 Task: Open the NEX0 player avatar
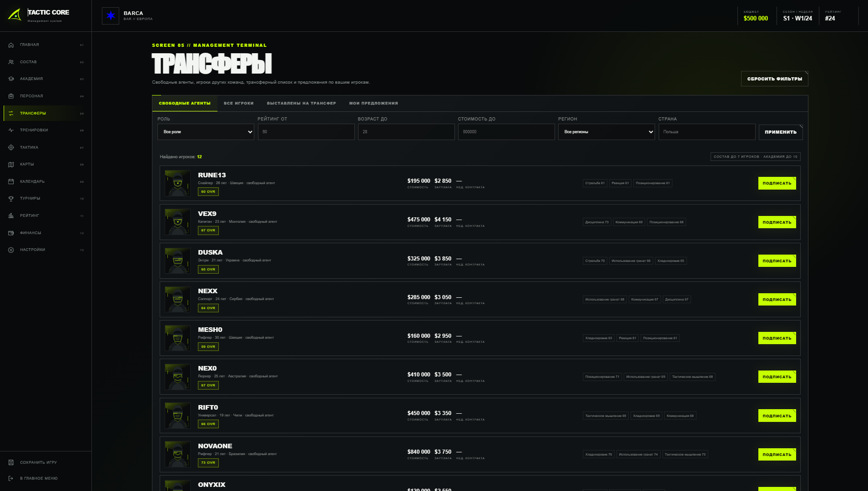click(x=177, y=377)
